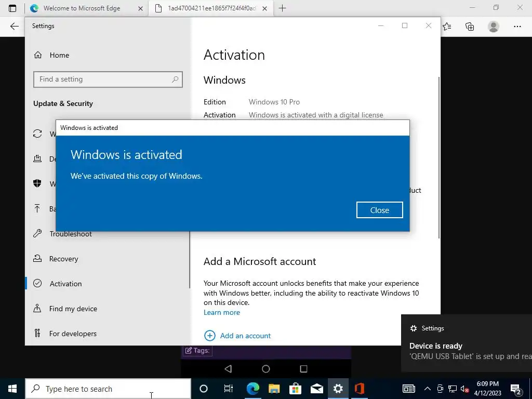Open Edge Favorites star icon
Image resolution: width=532 pixels, height=399 pixels.
point(447,26)
